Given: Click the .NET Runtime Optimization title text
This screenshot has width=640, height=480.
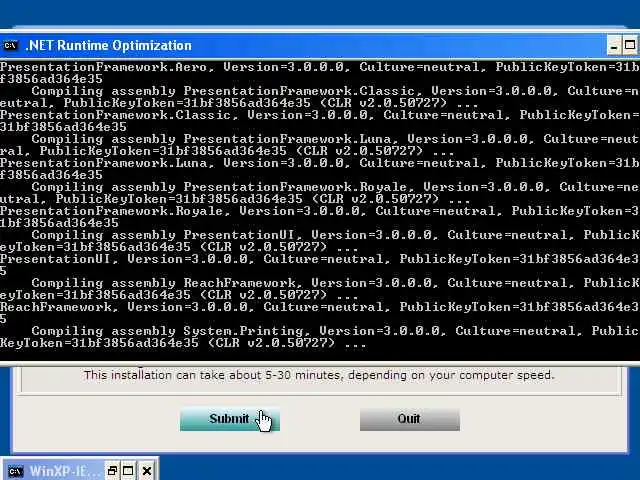Looking at the screenshot, I should pos(108,46).
